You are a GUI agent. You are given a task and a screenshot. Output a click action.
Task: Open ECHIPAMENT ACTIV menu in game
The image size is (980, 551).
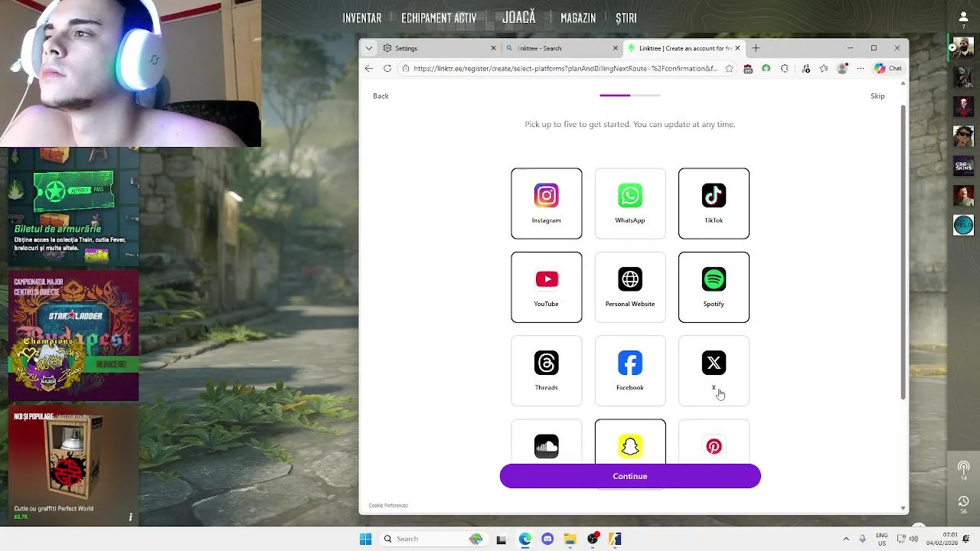tap(439, 18)
